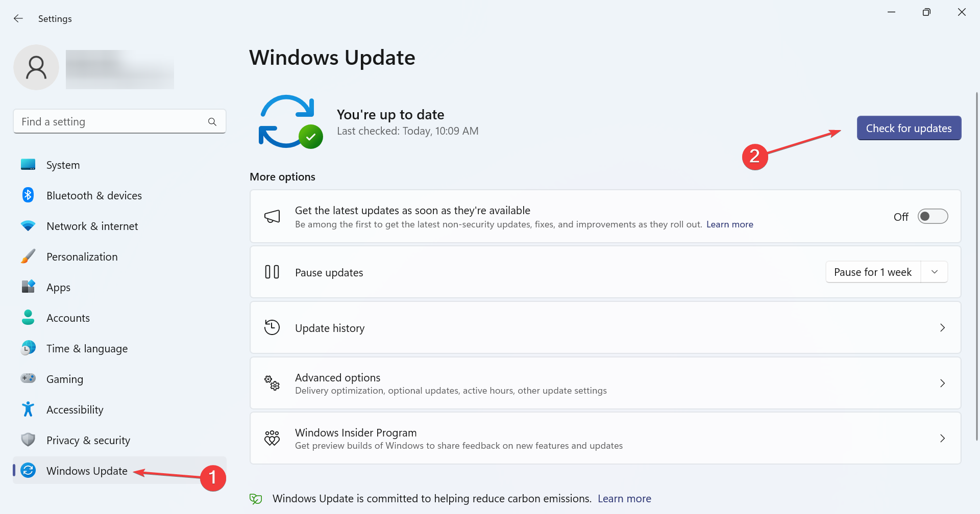
Task: Open the Pause for 1 week dropdown arrow
Action: coord(935,272)
